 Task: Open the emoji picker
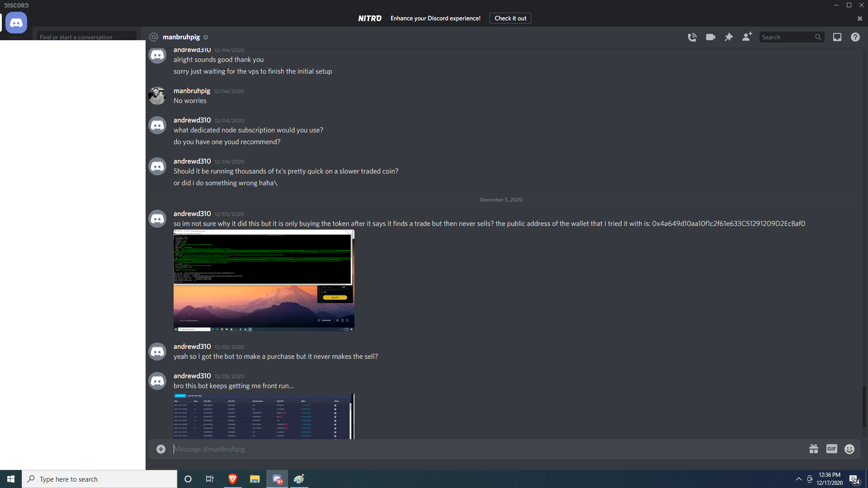849,449
